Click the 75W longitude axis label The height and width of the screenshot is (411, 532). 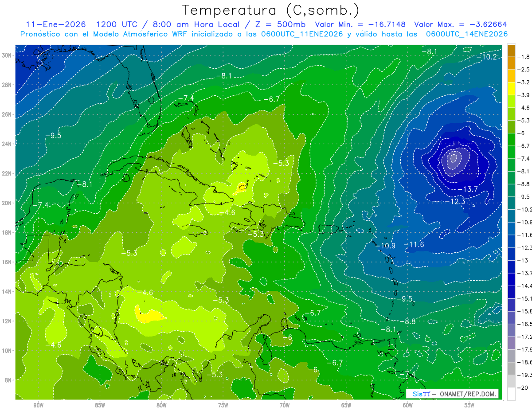pos(223,405)
